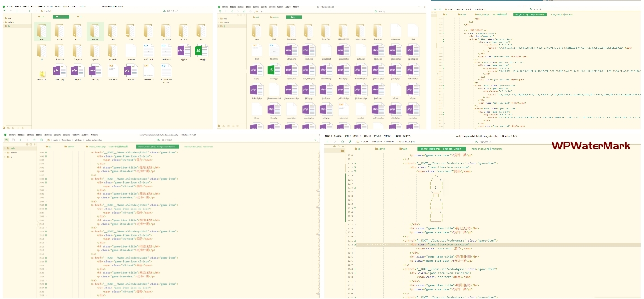Open the robots.txt file in kj folder
The width and height of the screenshot is (644, 299).
(x=343, y=109)
